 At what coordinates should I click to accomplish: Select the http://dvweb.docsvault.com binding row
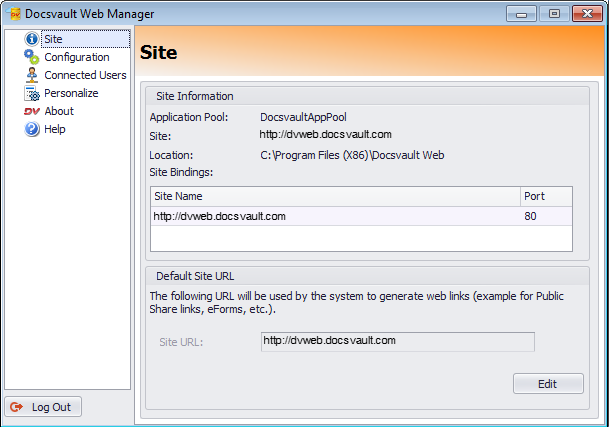pos(334,216)
